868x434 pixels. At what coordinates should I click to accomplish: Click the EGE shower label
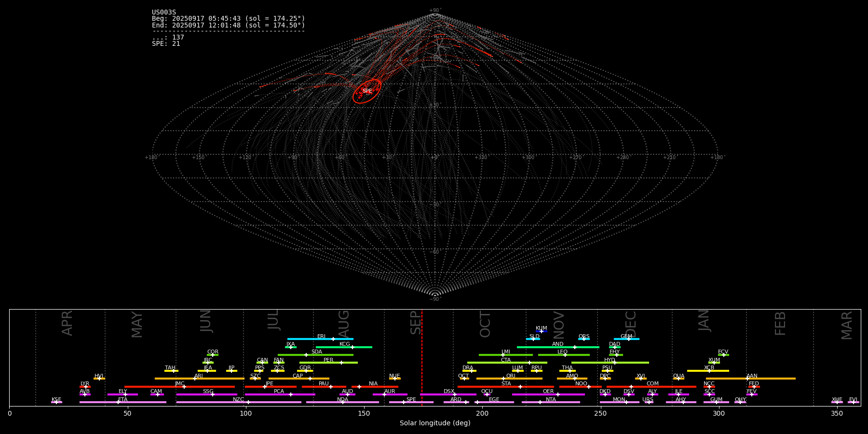(x=494, y=400)
